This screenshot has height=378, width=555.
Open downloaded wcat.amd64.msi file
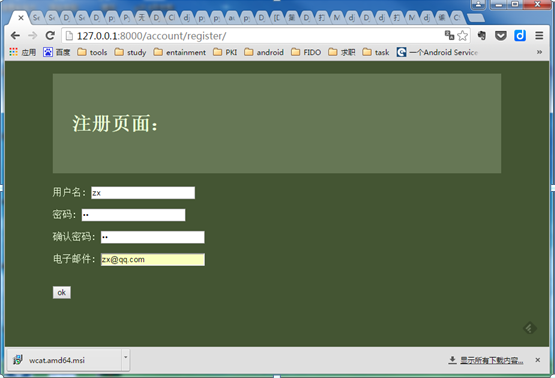pos(64,360)
